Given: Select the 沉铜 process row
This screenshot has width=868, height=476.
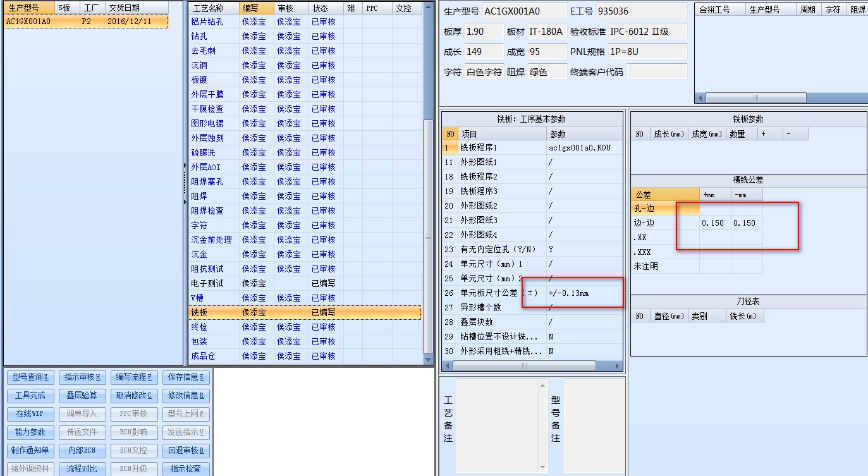Looking at the screenshot, I should [x=305, y=65].
